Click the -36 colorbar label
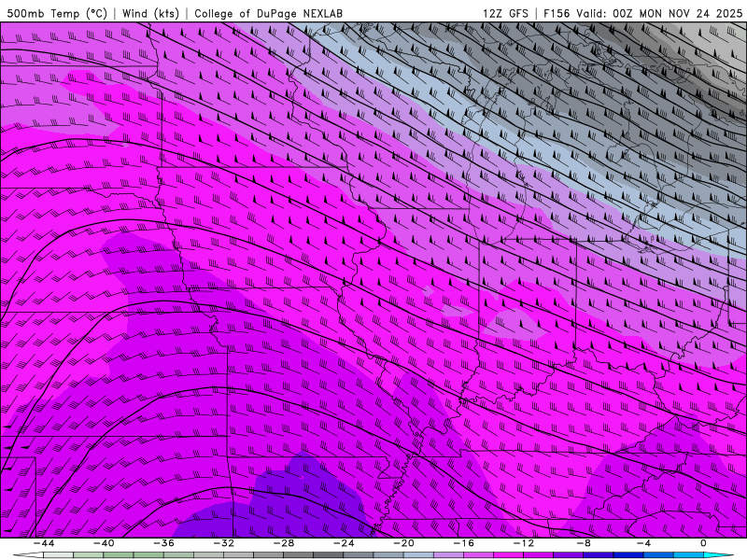This screenshot has width=747, height=560. pos(164,543)
